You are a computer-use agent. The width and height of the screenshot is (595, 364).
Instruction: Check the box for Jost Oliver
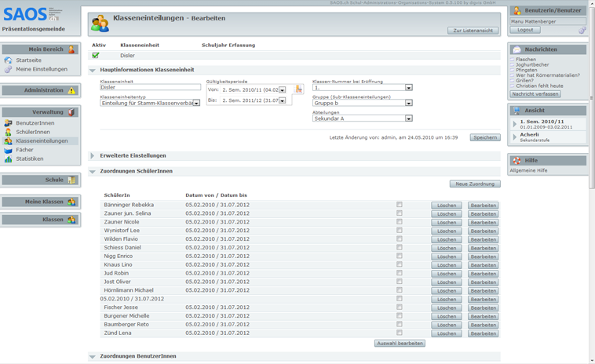pos(400,282)
